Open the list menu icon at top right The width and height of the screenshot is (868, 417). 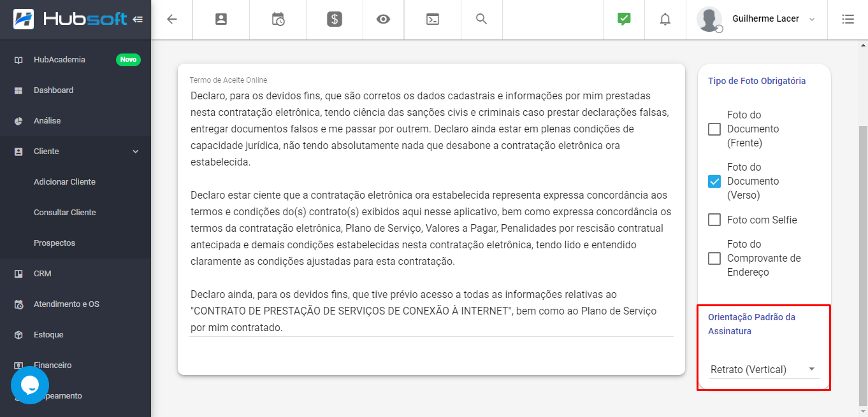click(x=848, y=19)
